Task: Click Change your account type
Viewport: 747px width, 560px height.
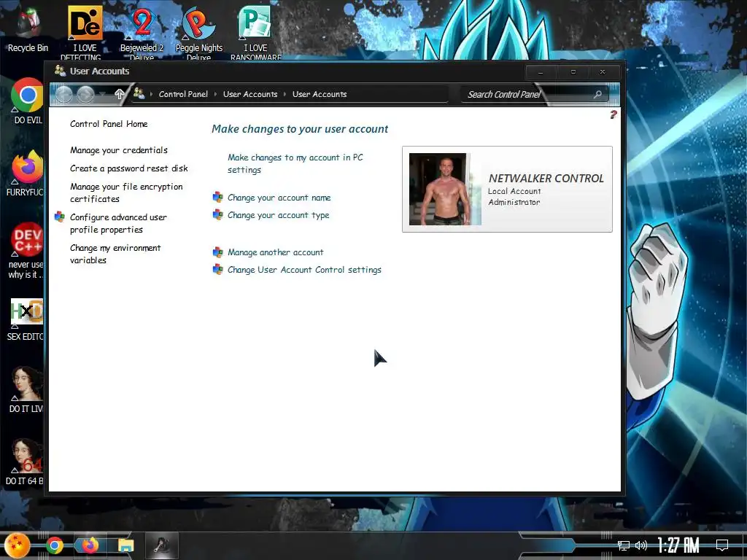Action: [x=278, y=215]
